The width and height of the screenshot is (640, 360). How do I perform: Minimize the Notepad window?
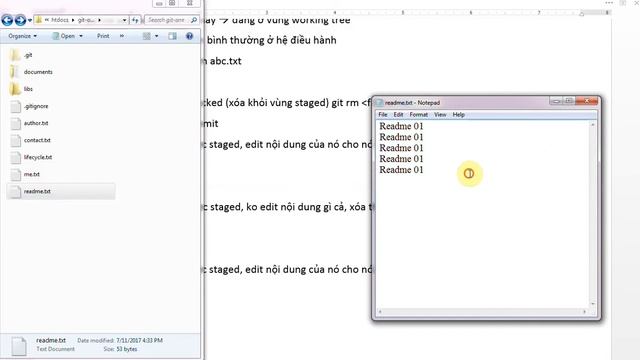click(x=556, y=101)
